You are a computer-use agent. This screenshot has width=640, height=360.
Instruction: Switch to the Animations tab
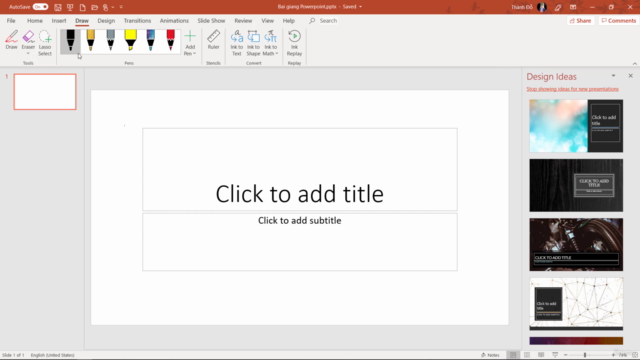tap(174, 20)
